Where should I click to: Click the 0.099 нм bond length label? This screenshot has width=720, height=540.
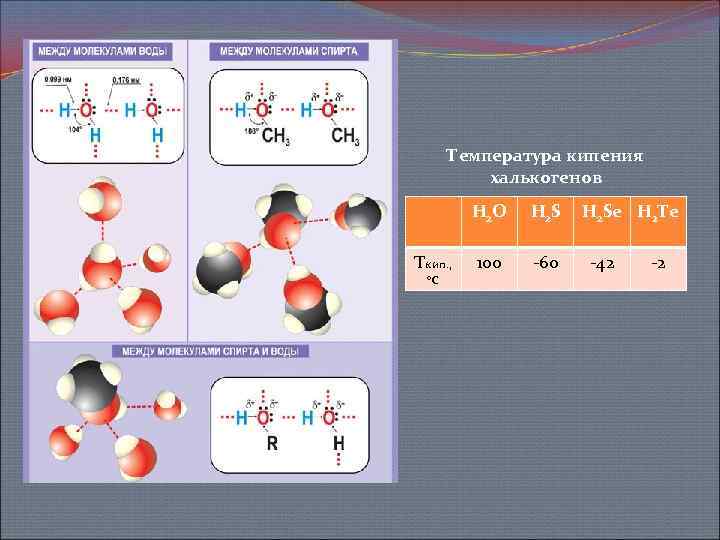click(58, 80)
